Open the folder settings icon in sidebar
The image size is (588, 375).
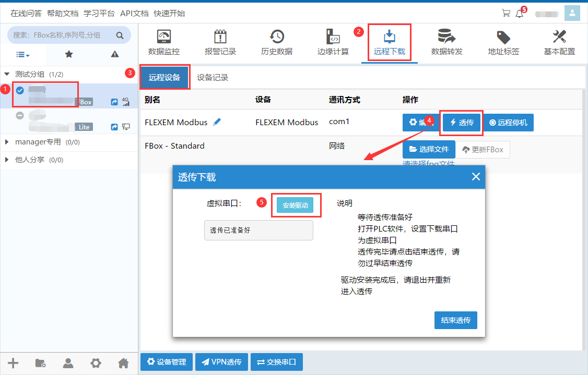point(40,363)
